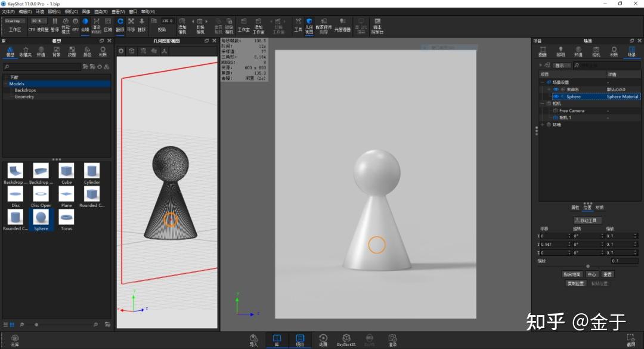Screen dimensions: 644x349
Task: Open the 文件(F) menu
Action: click(8, 11)
